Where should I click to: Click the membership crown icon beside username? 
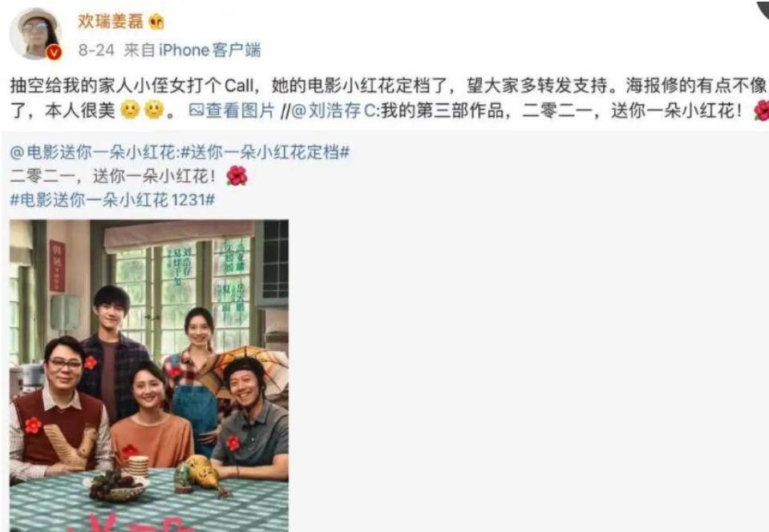point(156,22)
